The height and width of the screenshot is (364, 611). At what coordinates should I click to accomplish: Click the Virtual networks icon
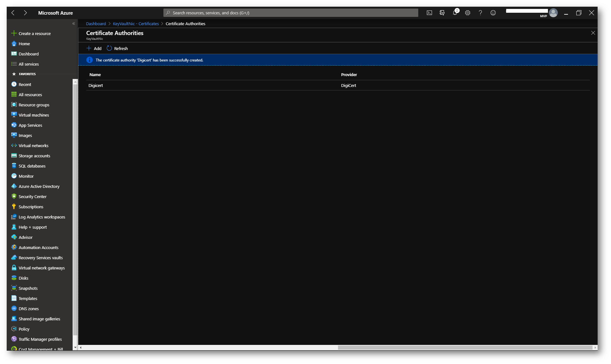[x=14, y=146]
